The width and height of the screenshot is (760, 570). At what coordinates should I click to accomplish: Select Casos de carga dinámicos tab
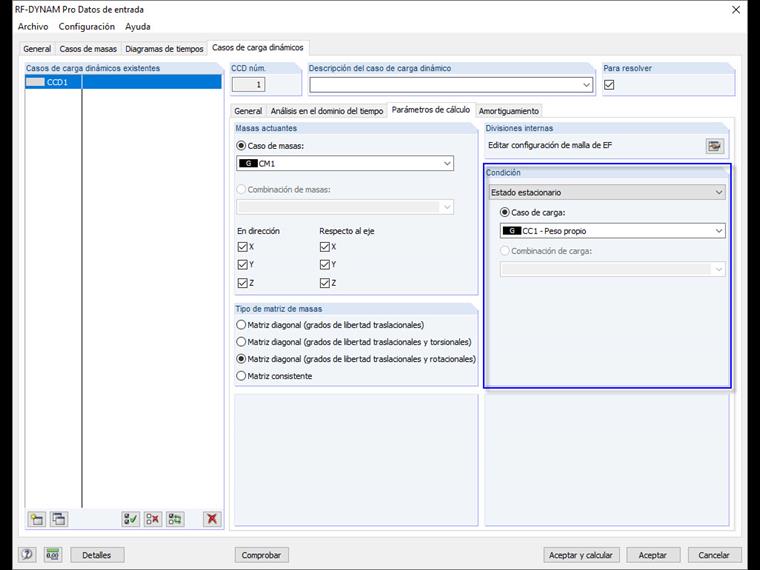pos(258,48)
